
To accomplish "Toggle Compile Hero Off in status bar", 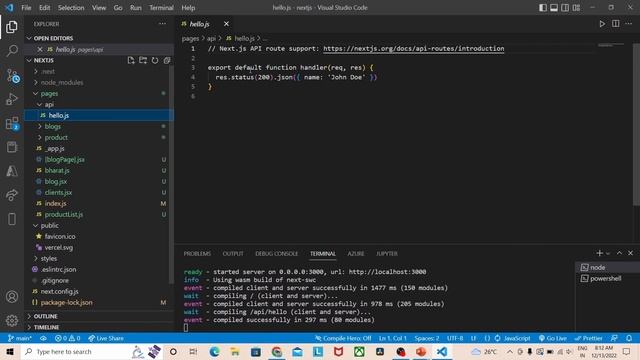I will [343, 338].
